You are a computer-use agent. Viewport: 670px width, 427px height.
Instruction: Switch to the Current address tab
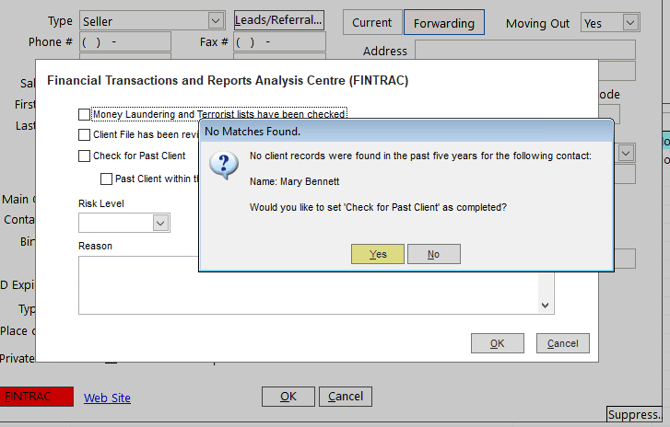tap(372, 23)
